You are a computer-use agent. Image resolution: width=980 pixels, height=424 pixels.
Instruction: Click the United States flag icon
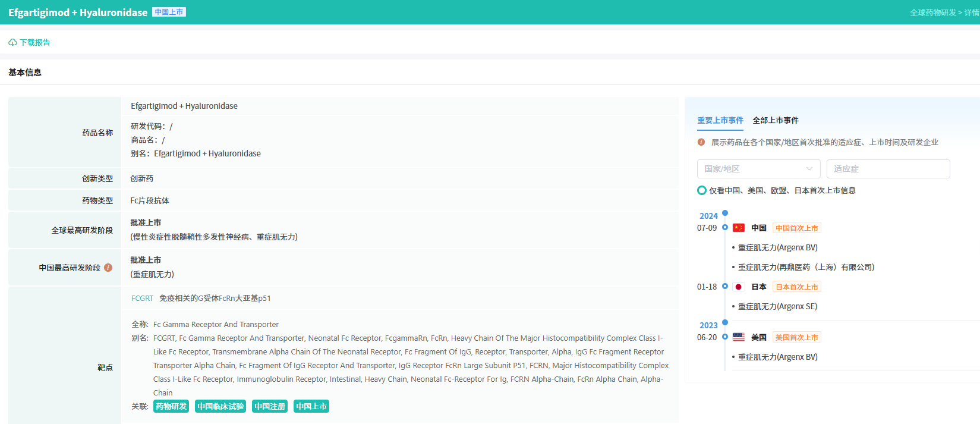tap(739, 337)
